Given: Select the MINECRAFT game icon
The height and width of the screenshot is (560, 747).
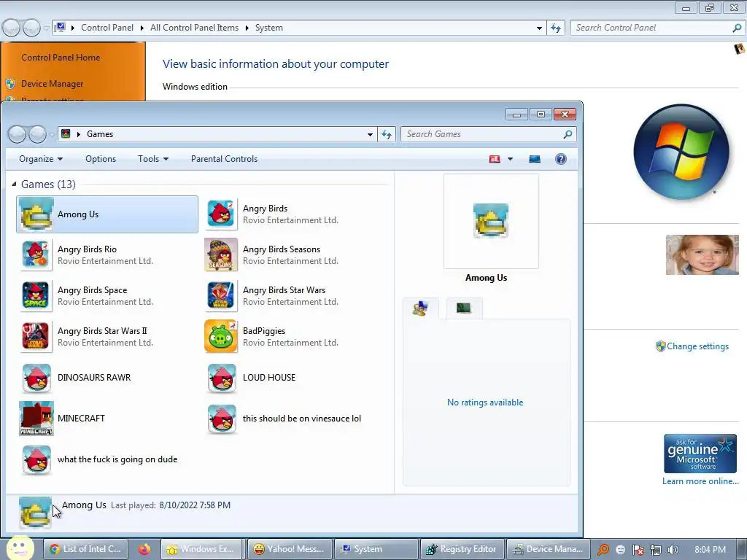Looking at the screenshot, I should [36, 419].
